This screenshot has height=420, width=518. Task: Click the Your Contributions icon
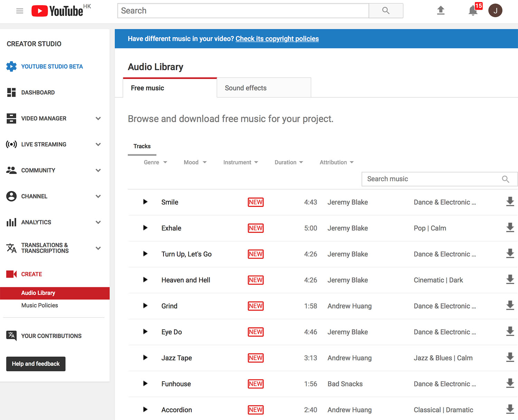pos(11,335)
